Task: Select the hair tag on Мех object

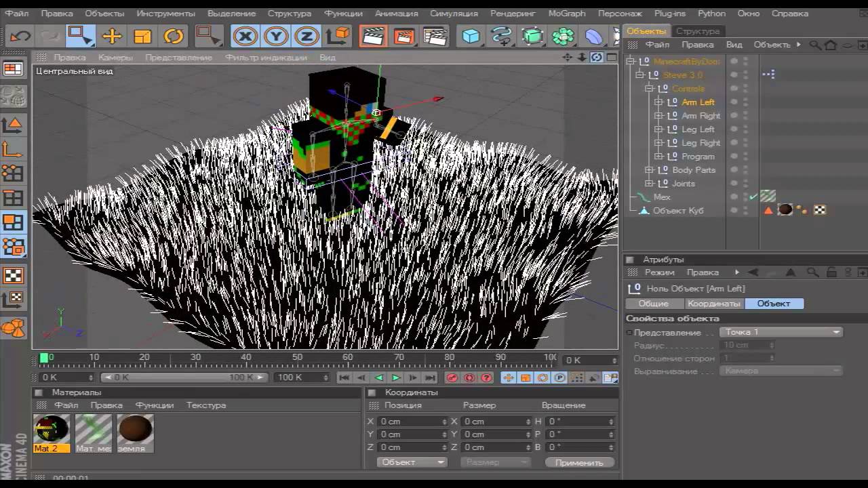Action: (x=768, y=197)
